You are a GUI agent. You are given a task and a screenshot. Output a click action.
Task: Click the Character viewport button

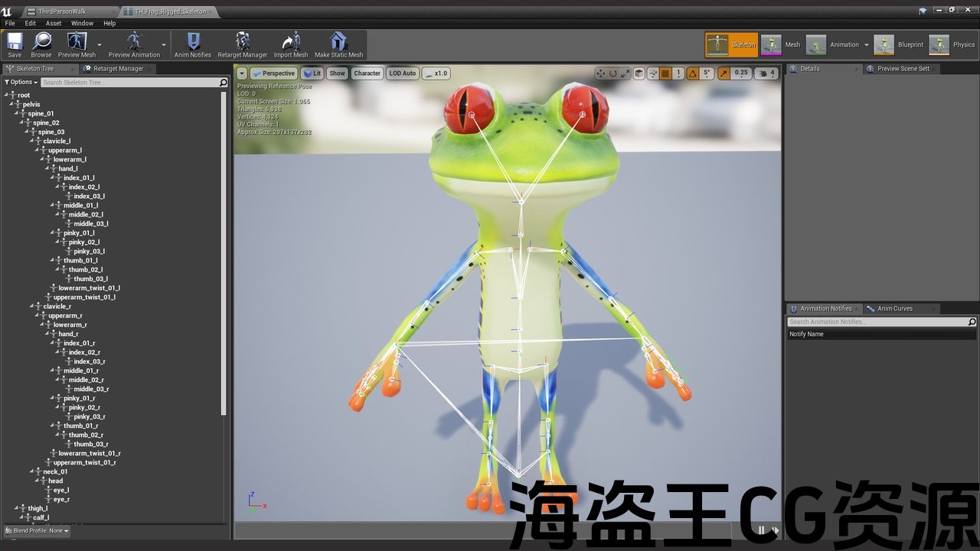coord(367,73)
